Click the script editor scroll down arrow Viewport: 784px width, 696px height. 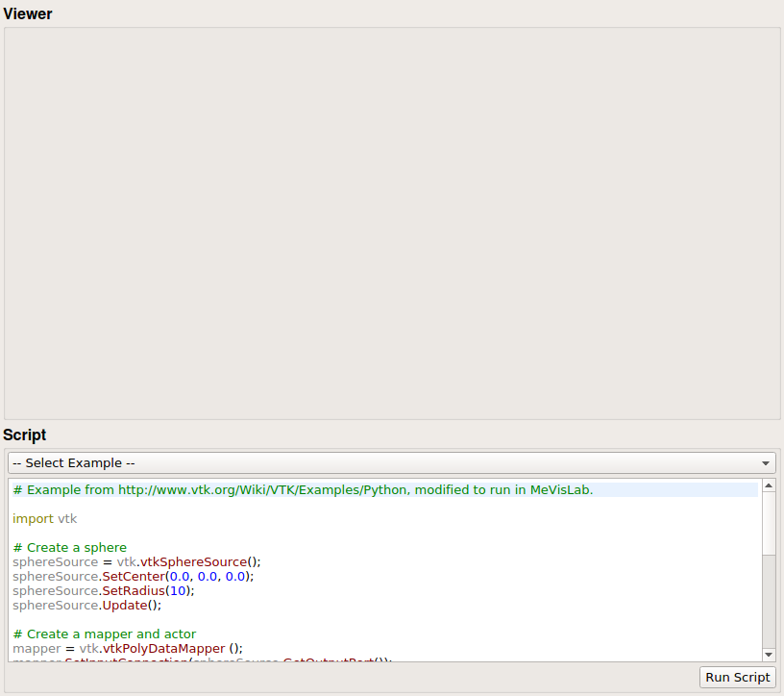[x=769, y=654]
